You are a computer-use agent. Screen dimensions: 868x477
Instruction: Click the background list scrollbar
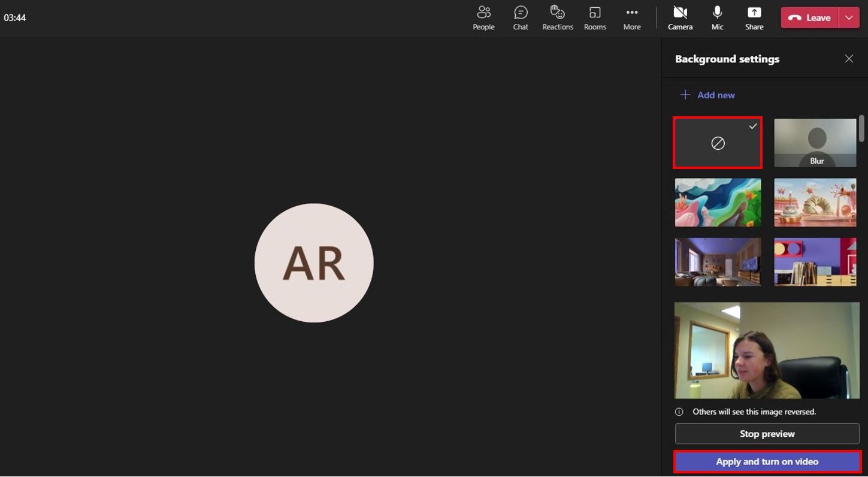tap(862, 128)
